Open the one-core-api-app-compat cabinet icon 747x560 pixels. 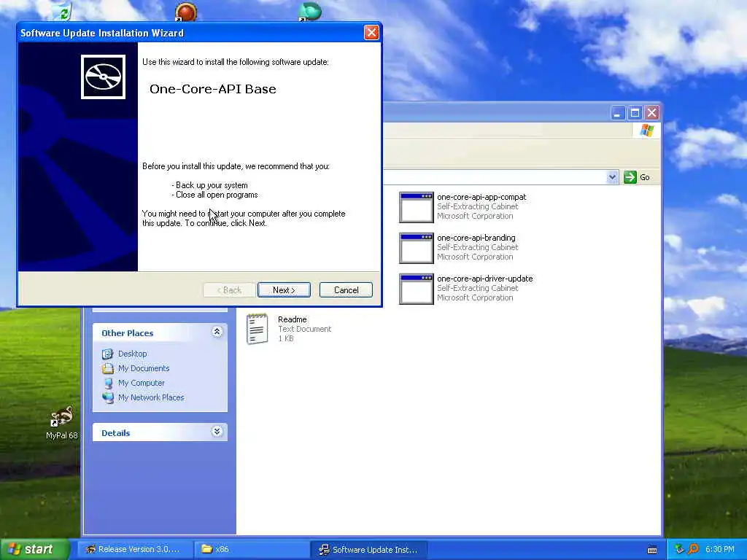coord(417,207)
